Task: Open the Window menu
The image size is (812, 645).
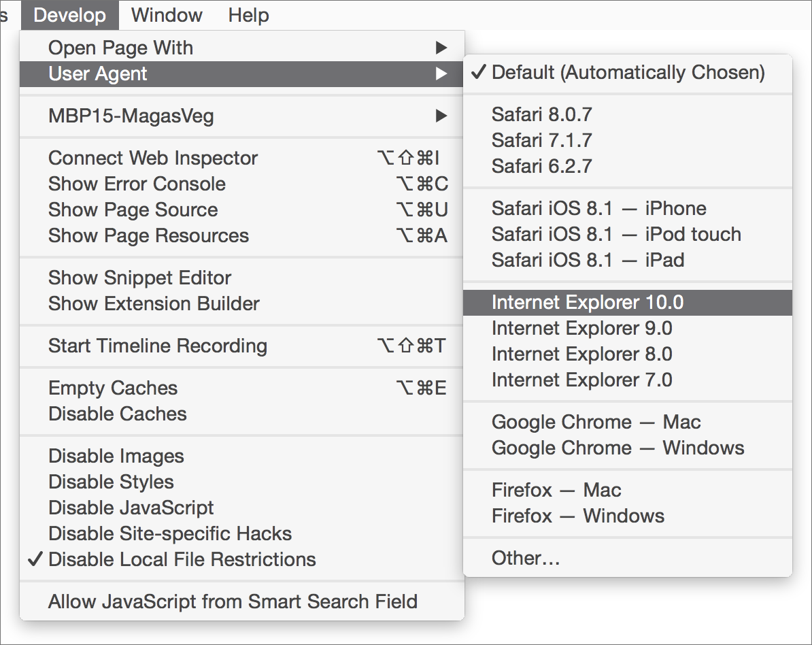Action: click(167, 15)
